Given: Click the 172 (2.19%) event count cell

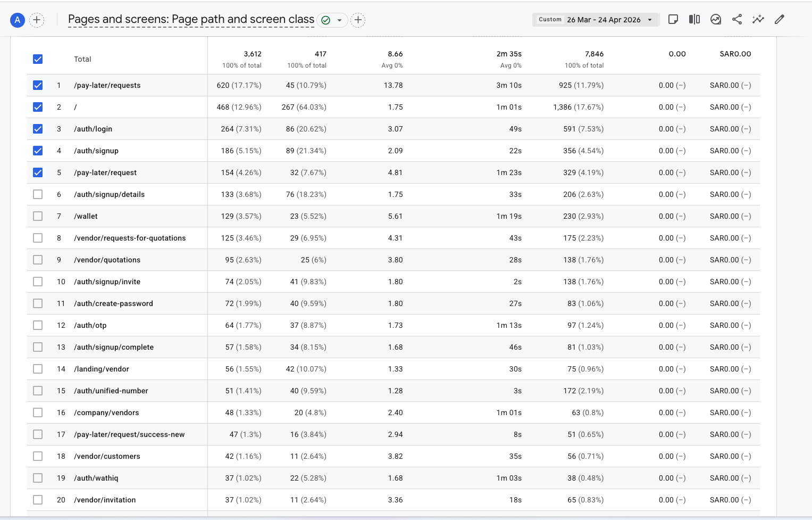Looking at the screenshot, I should (583, 391).
